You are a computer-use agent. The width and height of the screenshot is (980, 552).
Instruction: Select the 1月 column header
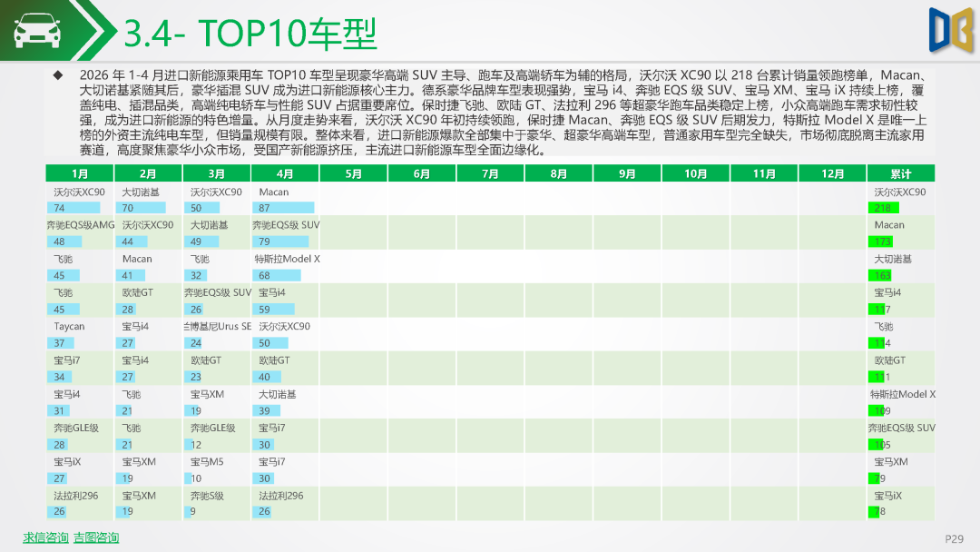point(79,173)
